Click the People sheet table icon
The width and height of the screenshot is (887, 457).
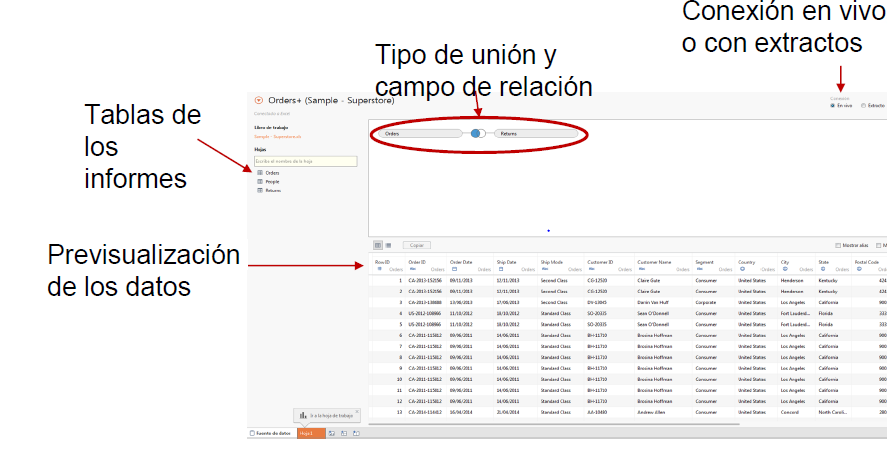coord(260,182)
